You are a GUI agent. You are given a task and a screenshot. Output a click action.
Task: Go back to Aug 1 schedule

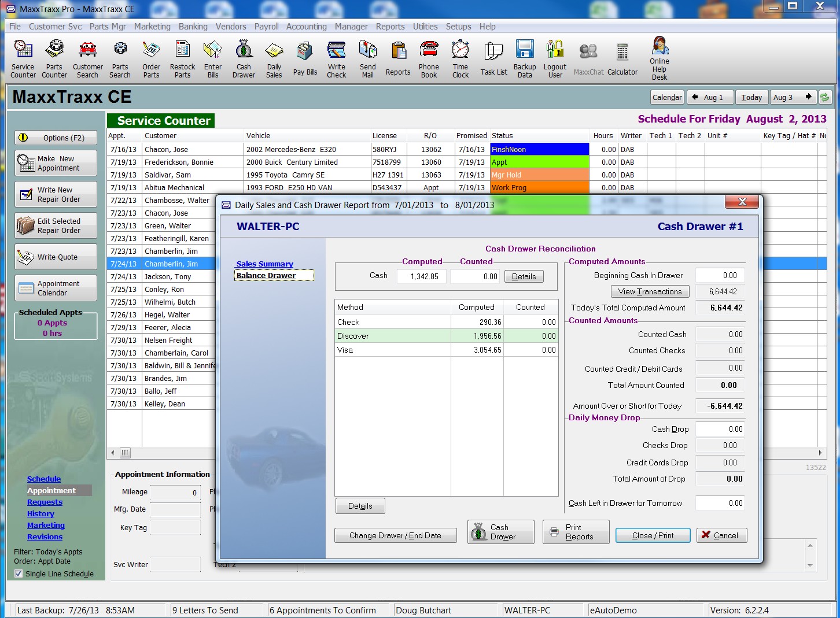pos(711,97)
